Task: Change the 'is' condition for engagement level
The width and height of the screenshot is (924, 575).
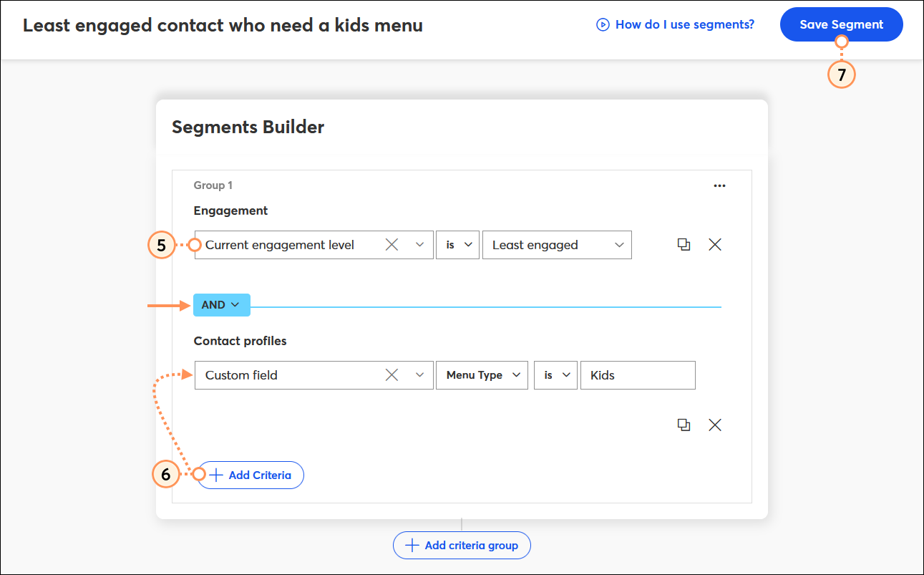Action: (x=457, y=244)
